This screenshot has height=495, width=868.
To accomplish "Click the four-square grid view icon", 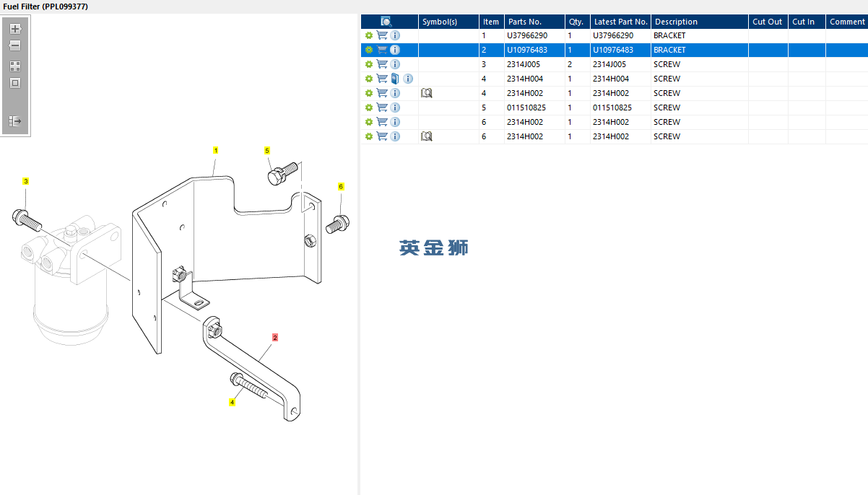I will pyautogui.click(x=15, y=66).
